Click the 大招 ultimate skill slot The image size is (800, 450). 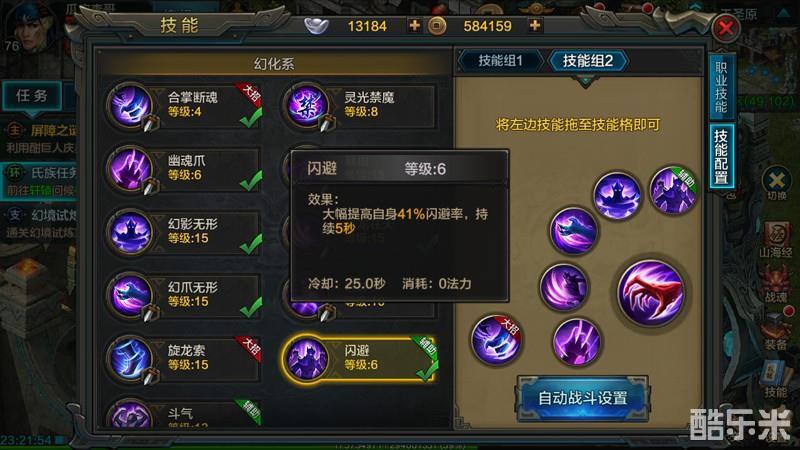click(x=496, y=339)
